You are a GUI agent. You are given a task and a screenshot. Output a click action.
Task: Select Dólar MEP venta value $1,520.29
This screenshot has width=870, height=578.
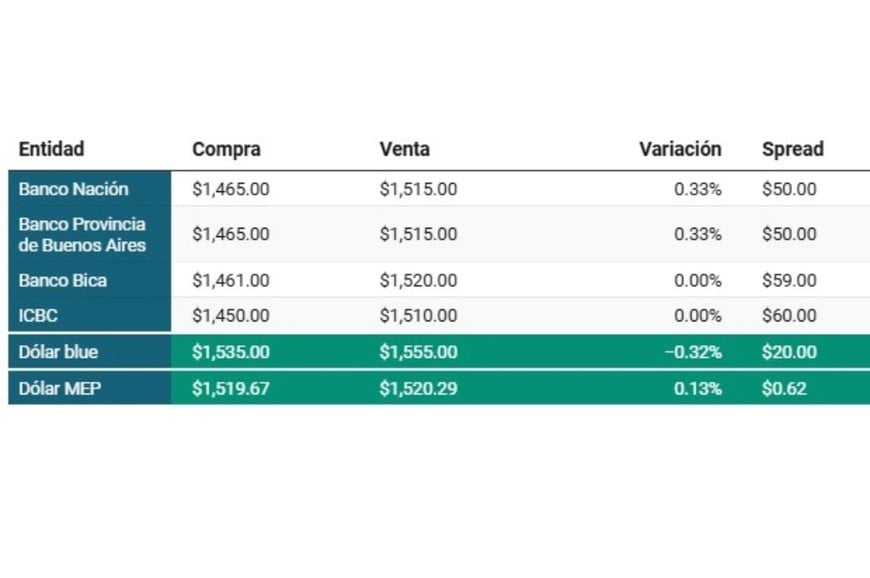(x=418, y=389)
